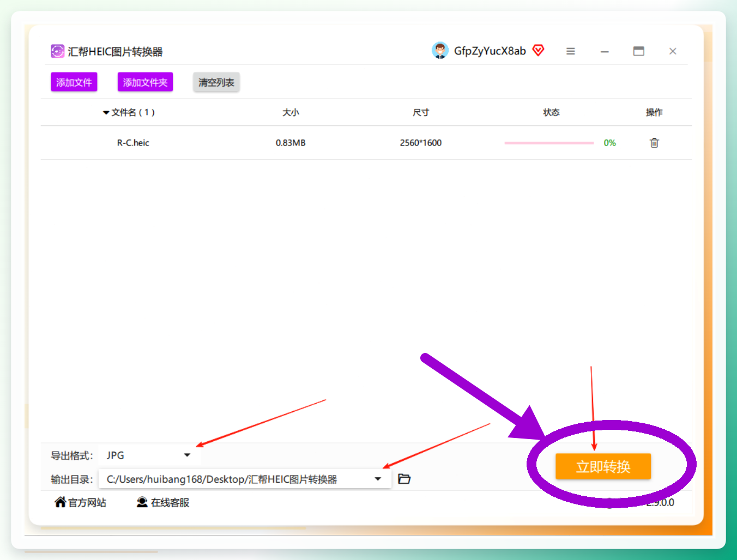Open the user avatar profile picture
Screen dimensions: 737x560
(x=440, y=51)
